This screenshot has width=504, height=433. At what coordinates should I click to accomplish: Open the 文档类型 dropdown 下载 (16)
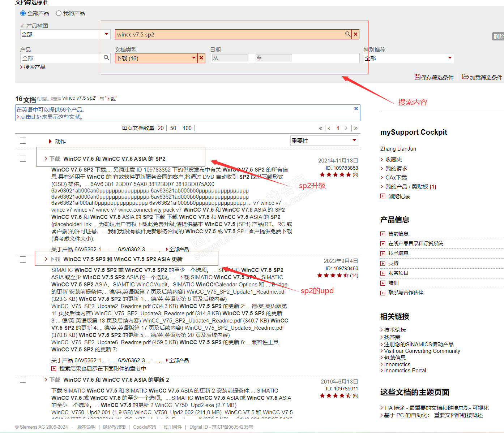point(156,58)
